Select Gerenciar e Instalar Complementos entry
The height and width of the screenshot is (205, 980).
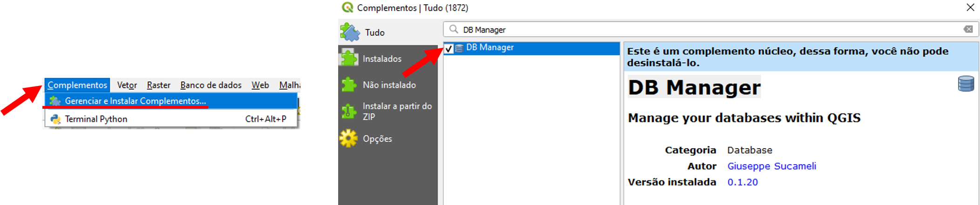tap(135, 101)
